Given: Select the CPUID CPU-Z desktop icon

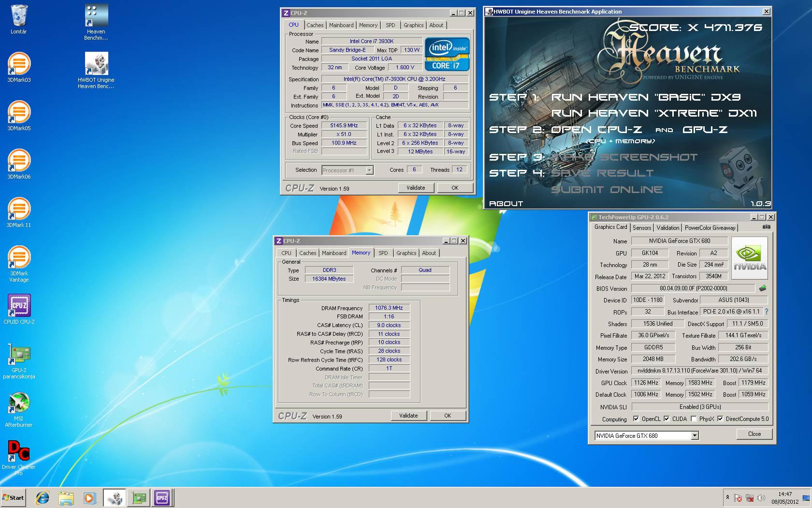Looking at the screenshot, I should 19,309.
